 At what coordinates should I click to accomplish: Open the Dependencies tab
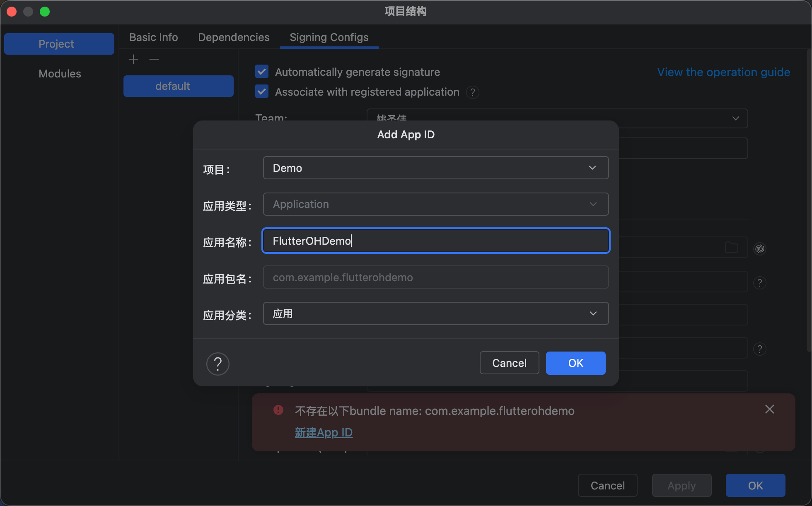point(234,37)
